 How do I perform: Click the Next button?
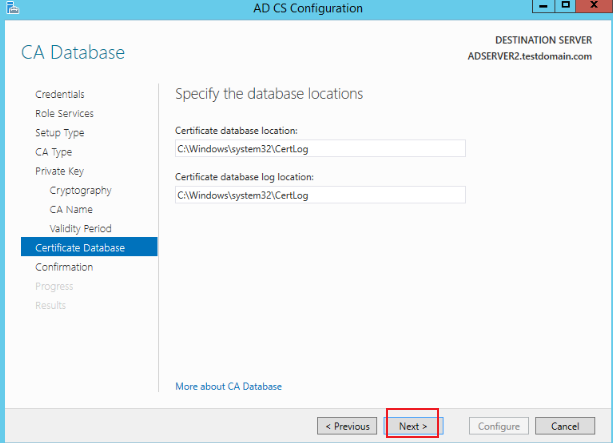coord(413,426)
